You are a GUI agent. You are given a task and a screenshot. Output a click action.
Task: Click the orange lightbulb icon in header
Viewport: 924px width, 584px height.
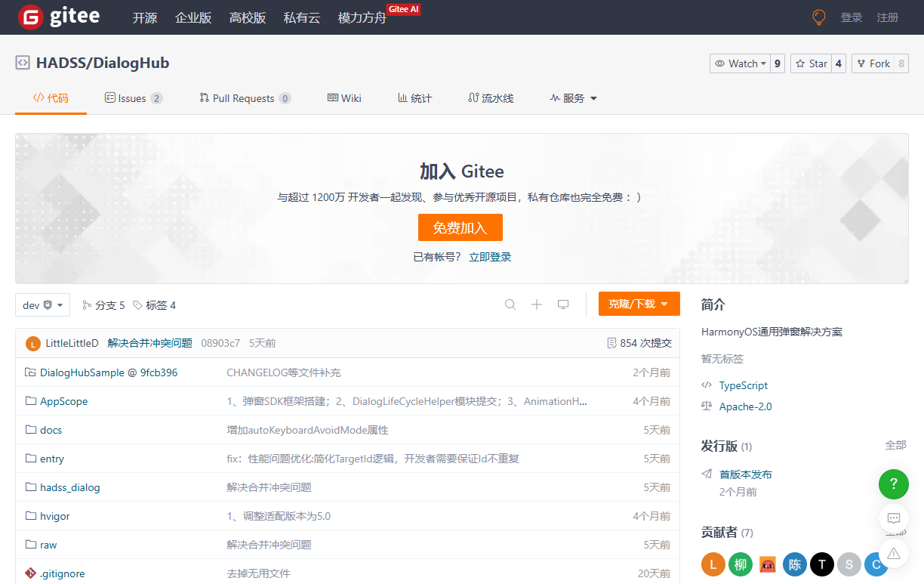coord(818,17)
